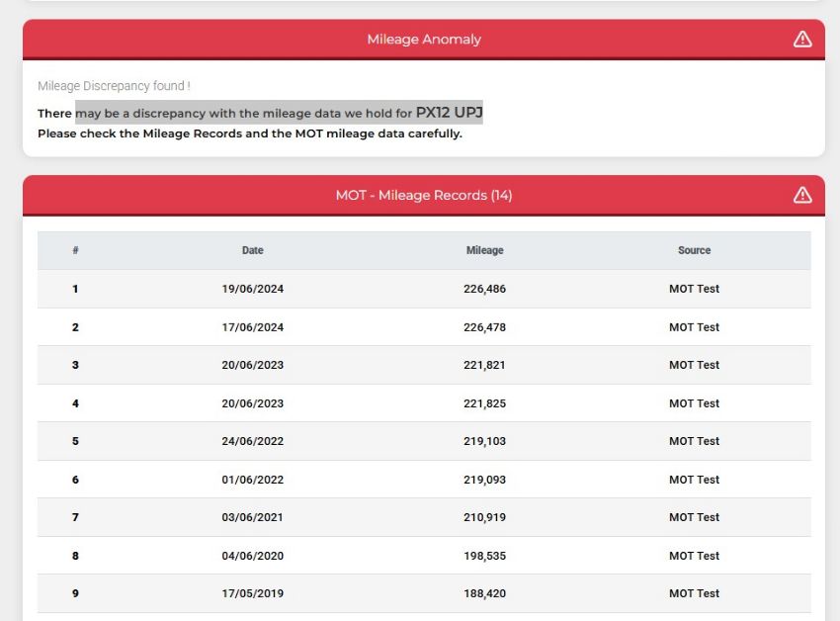The width and height of the screenshot is (840, 621).
Task: Click 'Please check the Mileage Records' notice
Action: [x=250, y=133]
